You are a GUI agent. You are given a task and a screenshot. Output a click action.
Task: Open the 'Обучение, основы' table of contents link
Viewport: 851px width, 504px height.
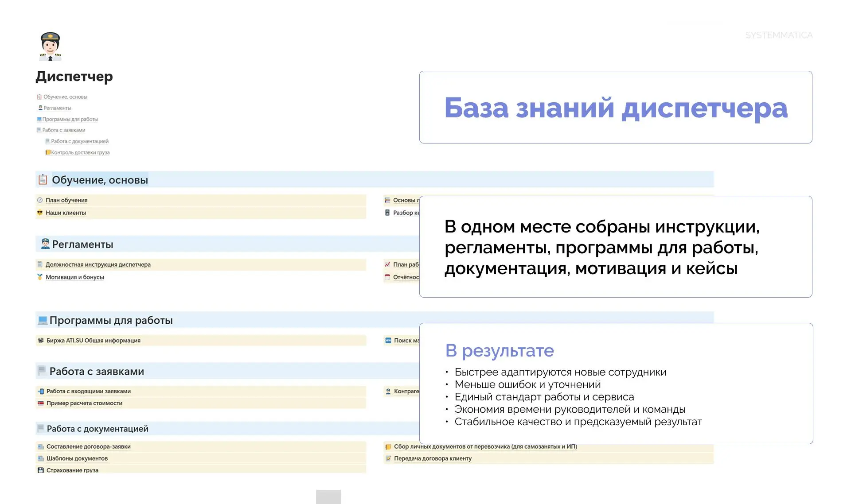coord(65,97)
